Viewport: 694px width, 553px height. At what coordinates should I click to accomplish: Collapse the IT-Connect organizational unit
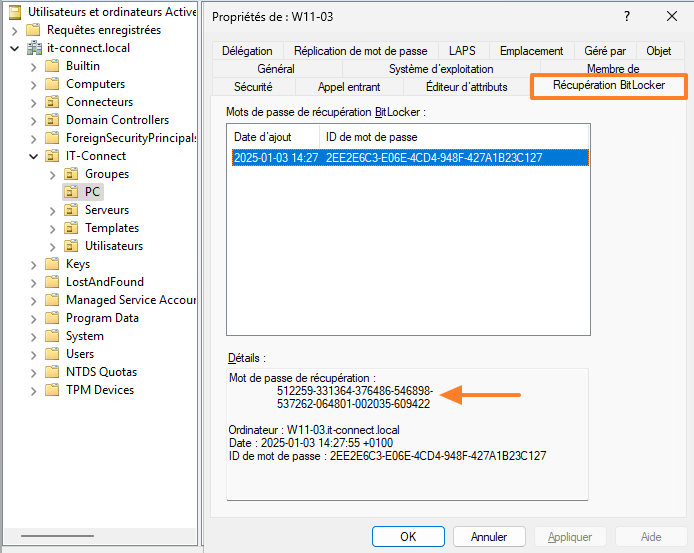tap(34, 156)
